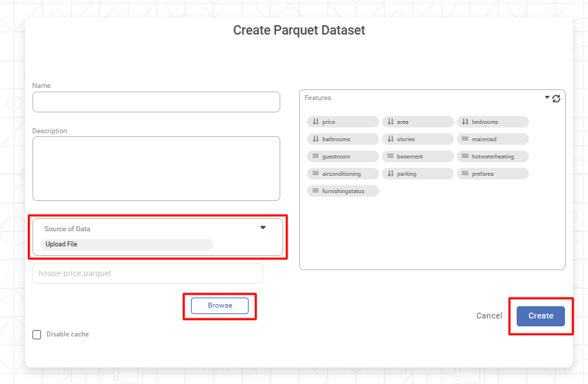Select the Upload File chip
The width and height of the screenshot is (588, 384).
pos(126,244)
